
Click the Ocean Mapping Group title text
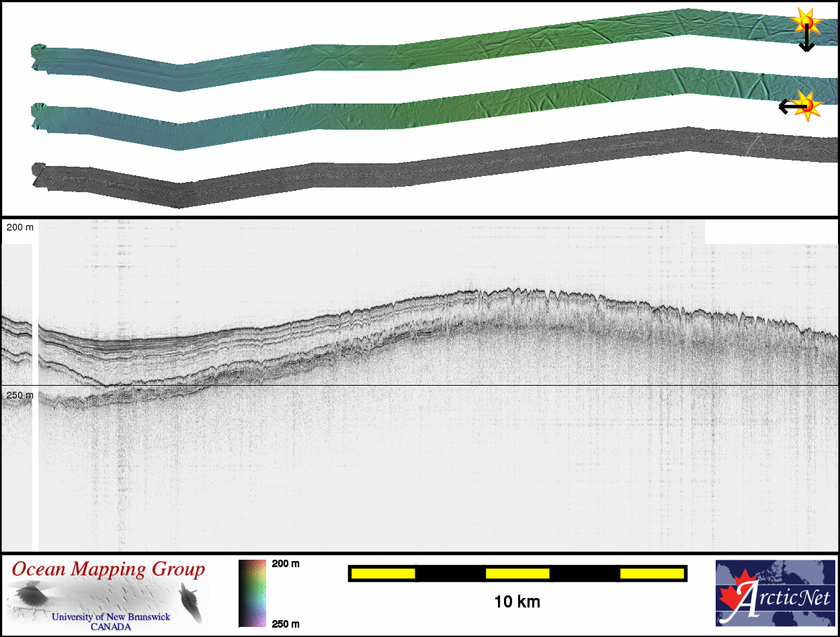(x=108, y=570)
